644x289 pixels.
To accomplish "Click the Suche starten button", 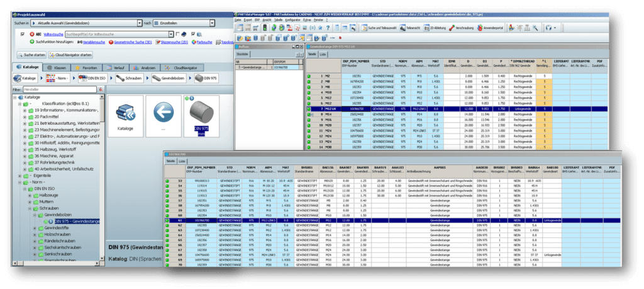I will pyautogui.click(x=31, y=55).
